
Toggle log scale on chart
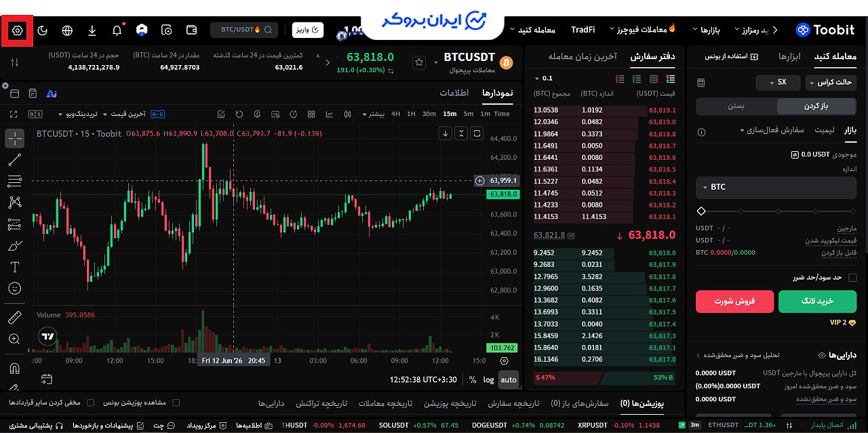488,379
